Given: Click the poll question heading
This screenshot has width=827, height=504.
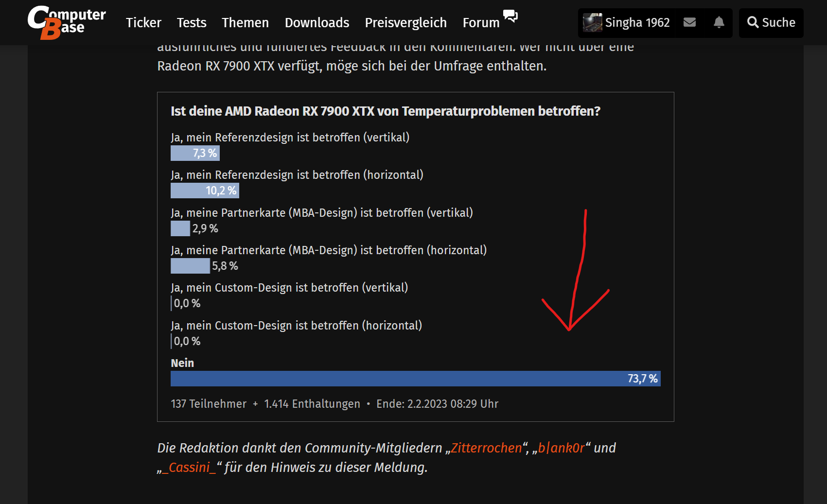Looking at the screenshot, I should coord(386,111).
